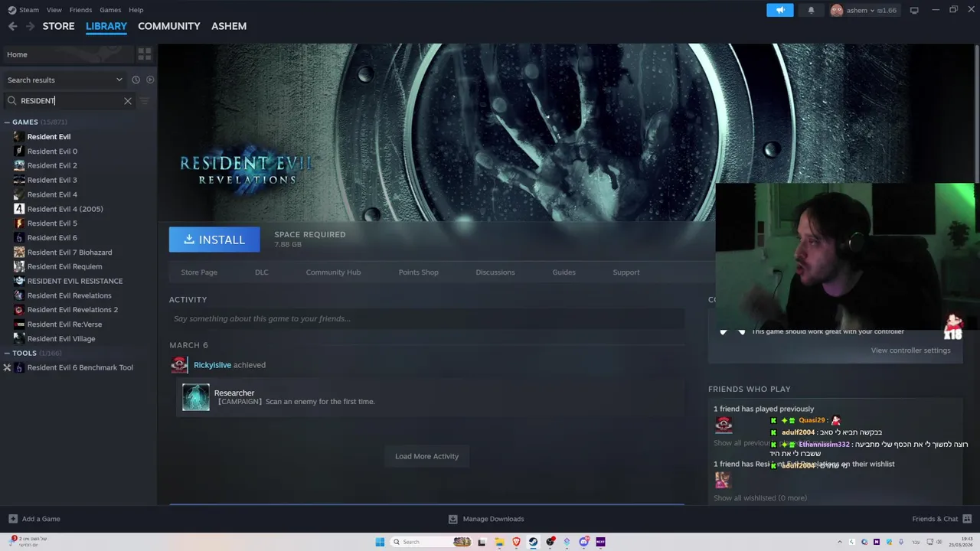This screenshot has width=980, height=551.
Task: Open the Researcher achievement icon
Action: tap(196, 397)
